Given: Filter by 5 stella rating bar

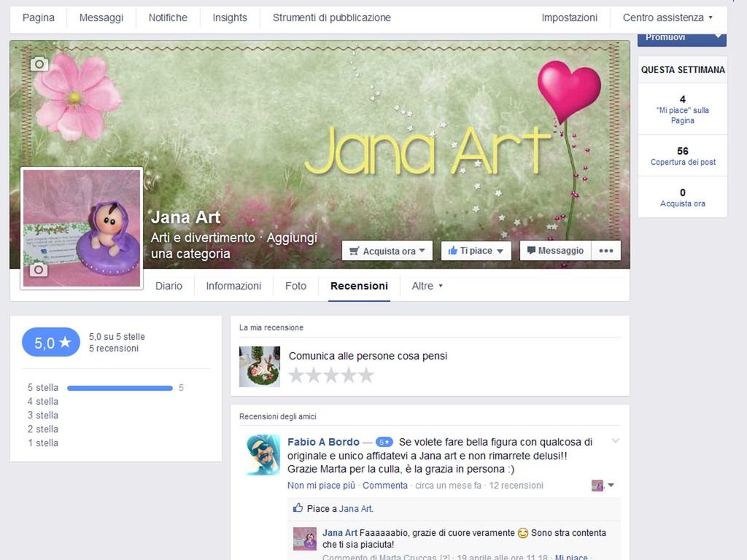Looking at the screenshot, I should (x=120, y=388).
